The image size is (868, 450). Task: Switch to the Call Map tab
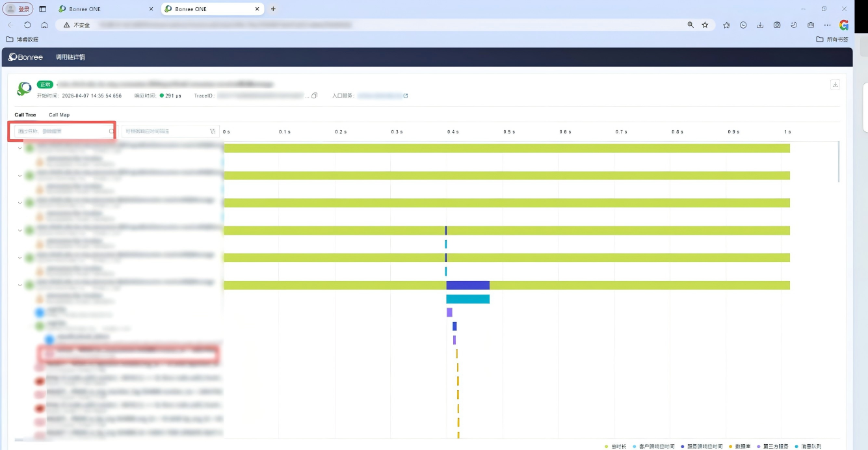pyautogui.click(x=59, y=115)
